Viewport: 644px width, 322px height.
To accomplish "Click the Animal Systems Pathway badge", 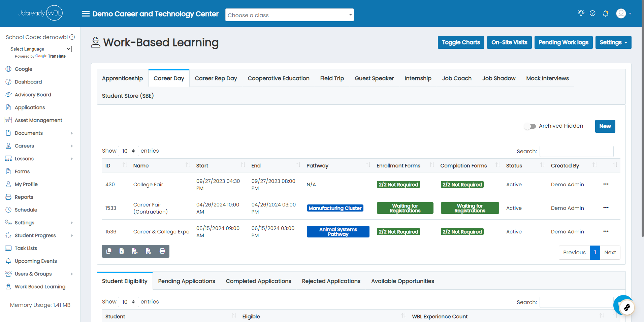I will 338,232.
